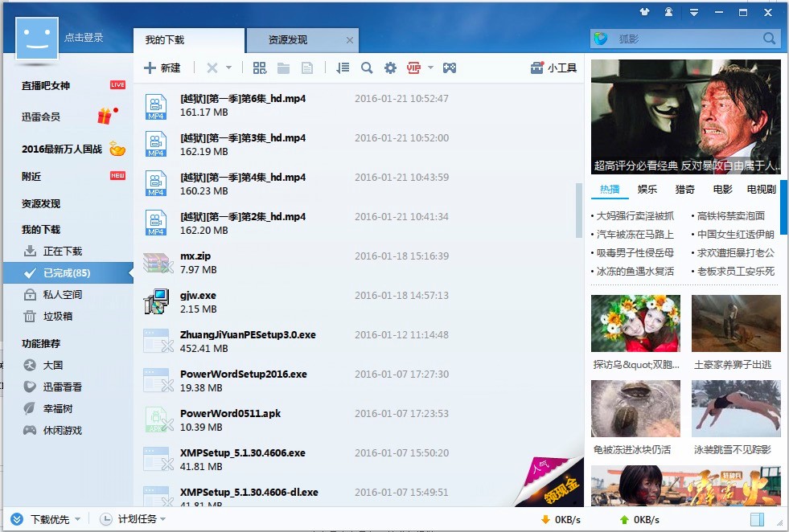Open the main menu dropdown in title bar
The height and width of the screenshot is (532, 789).
(x=694, y=13)
